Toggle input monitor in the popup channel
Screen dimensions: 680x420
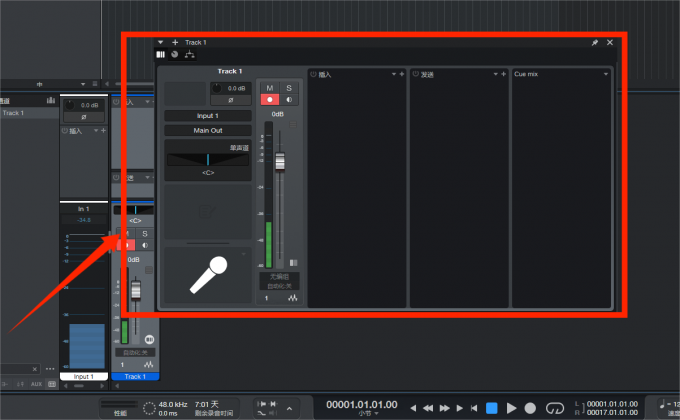click(289, 99)
